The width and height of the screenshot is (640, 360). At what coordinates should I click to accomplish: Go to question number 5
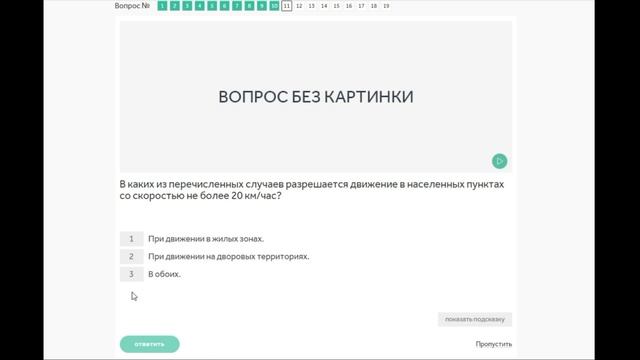coord(212,6)
